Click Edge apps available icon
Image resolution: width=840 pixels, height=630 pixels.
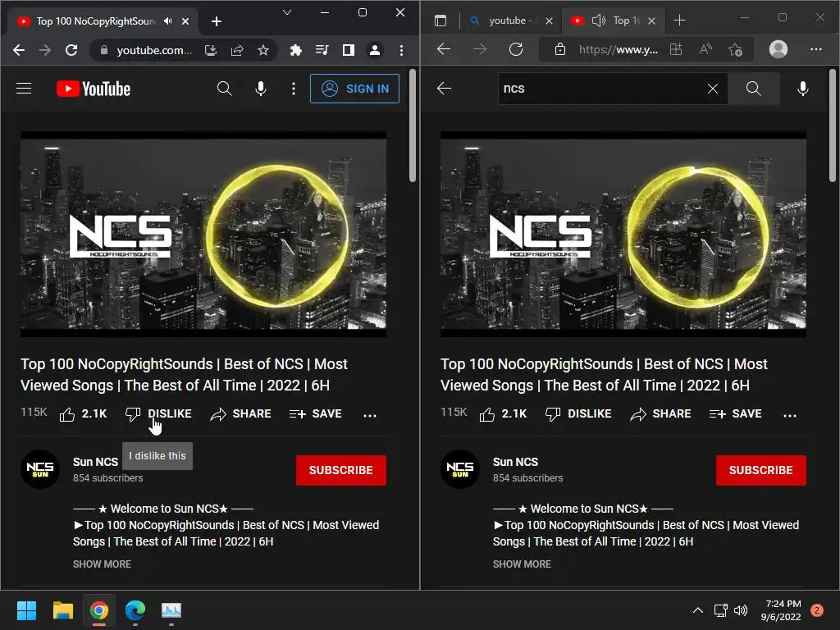tap(676, 49)
